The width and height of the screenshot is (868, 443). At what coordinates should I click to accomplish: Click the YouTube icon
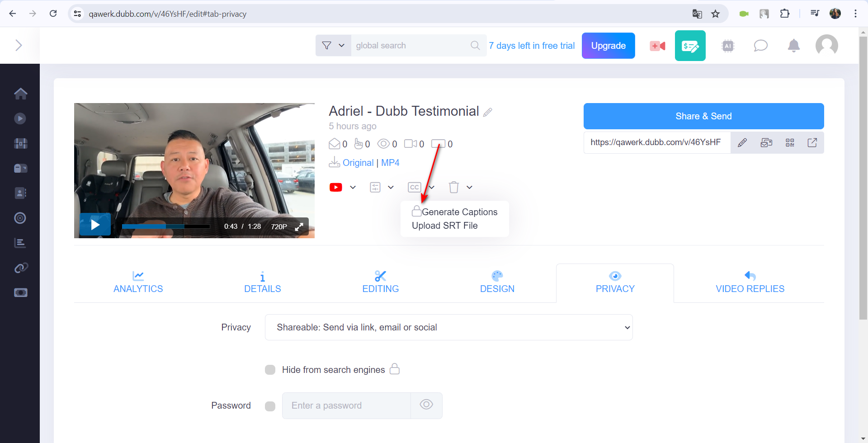coord(336,187)
